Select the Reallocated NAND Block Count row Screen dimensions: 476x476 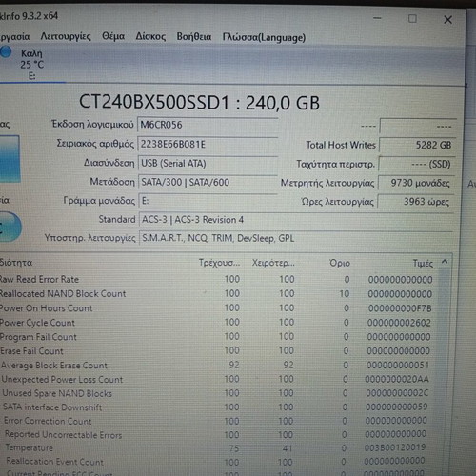[x=217, y=294]
